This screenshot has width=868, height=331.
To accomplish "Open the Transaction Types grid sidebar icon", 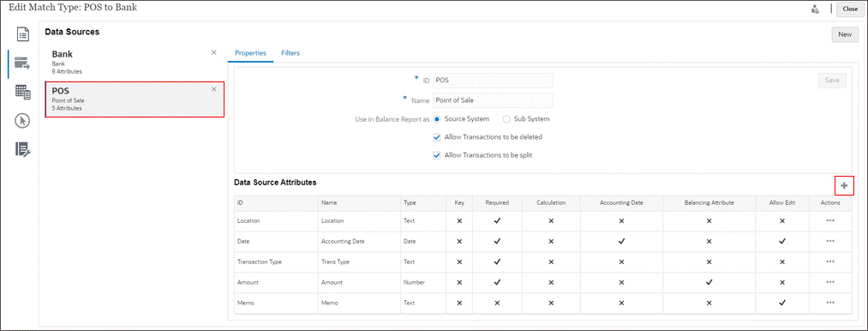I will click(22, 93).
